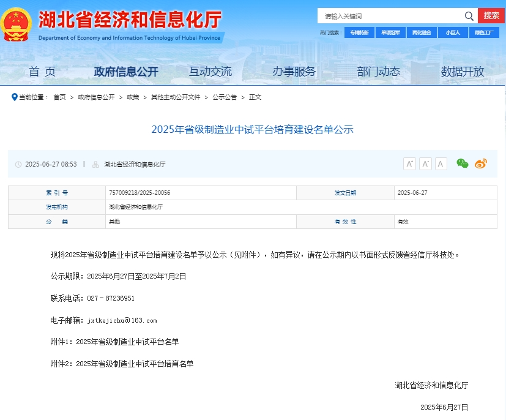The height and width of the screenshot is (420, 506).
Task: Click the clock icon beside publish time
Action: coord(18,164)
